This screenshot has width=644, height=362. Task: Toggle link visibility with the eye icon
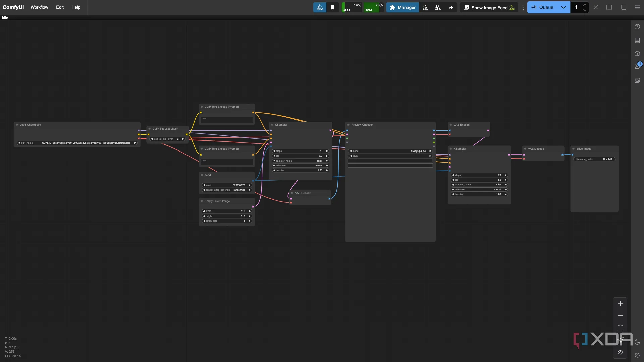point(620,352)
